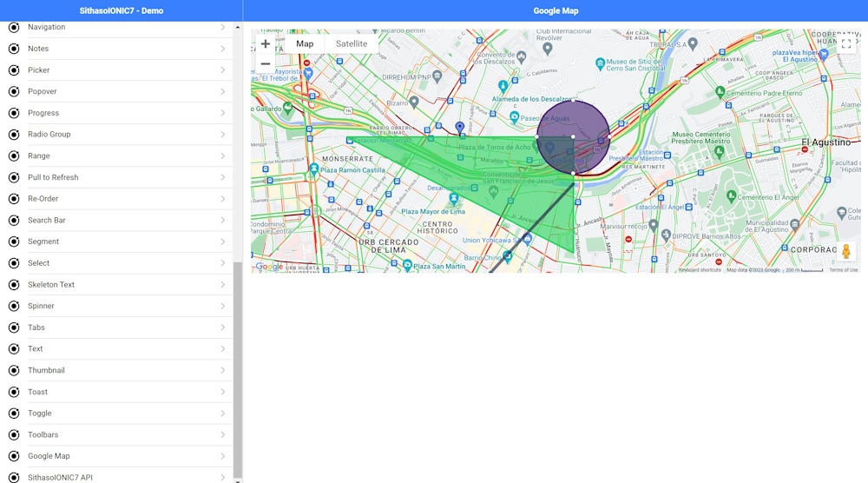Image resolution: width=868 pixels, height=483 pixels.
Task: Zoom in the map with plus button
Action: pyautogui.click(x=266, y=43)
